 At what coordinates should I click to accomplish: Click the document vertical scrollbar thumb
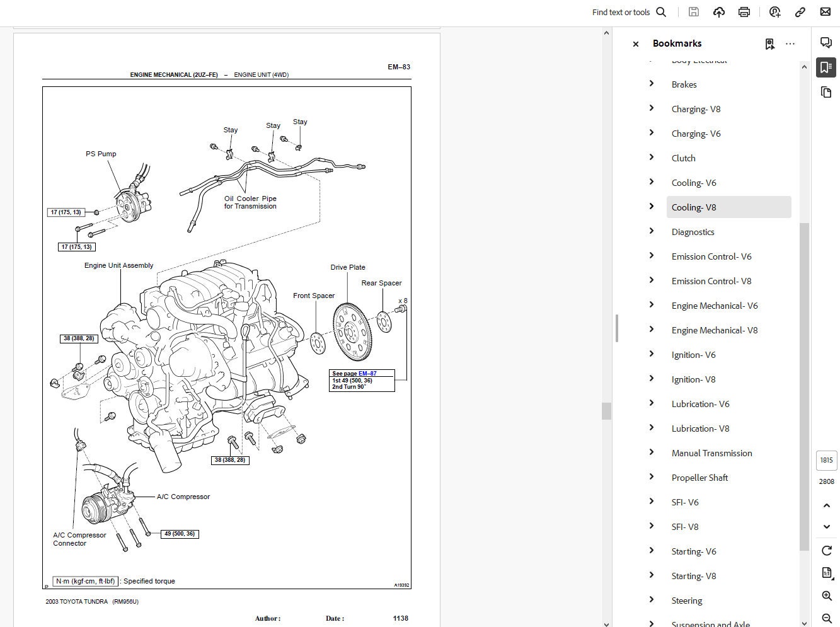coord(607,411)
